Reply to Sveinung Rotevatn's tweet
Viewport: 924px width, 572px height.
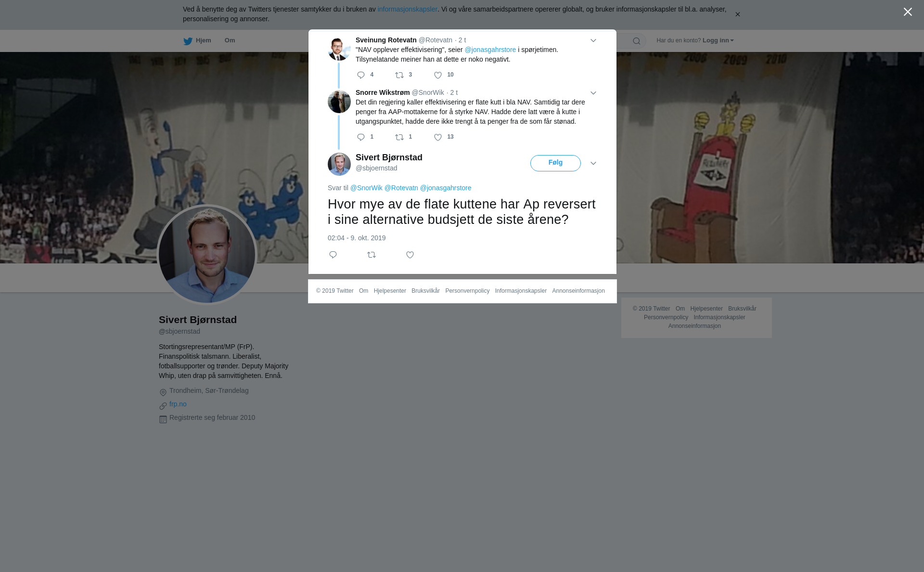[361, 75]
